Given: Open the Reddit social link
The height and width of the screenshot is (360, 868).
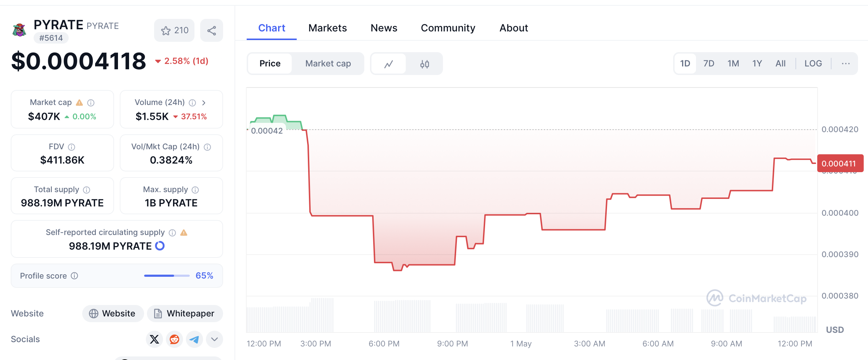Looking at the screenshot, I should (x=174, y=339).
